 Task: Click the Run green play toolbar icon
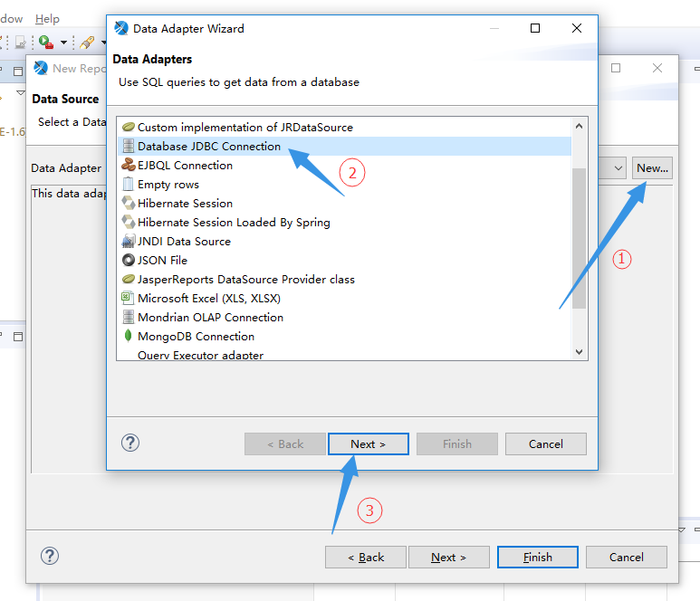coord(45,42)
